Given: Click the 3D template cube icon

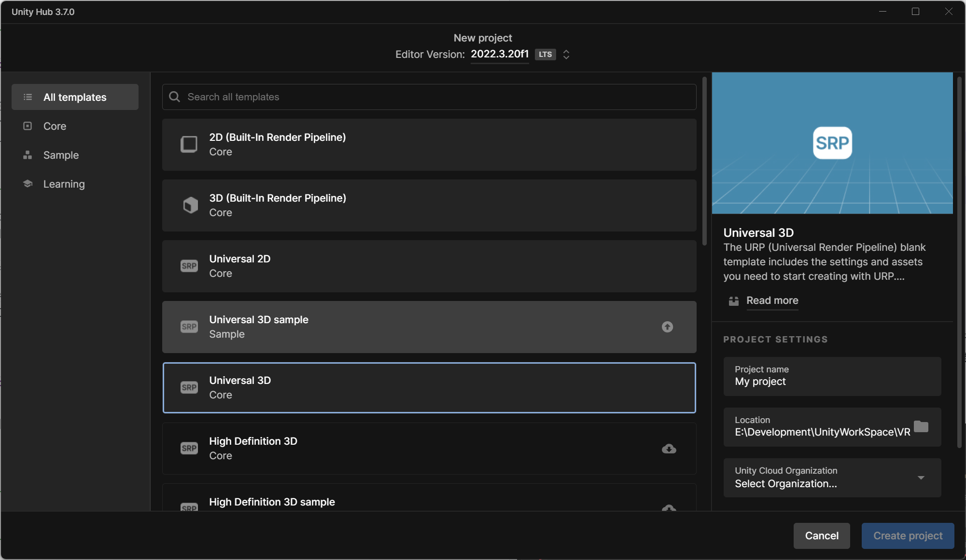Looking at the screenshot, I should coord(190,205).
